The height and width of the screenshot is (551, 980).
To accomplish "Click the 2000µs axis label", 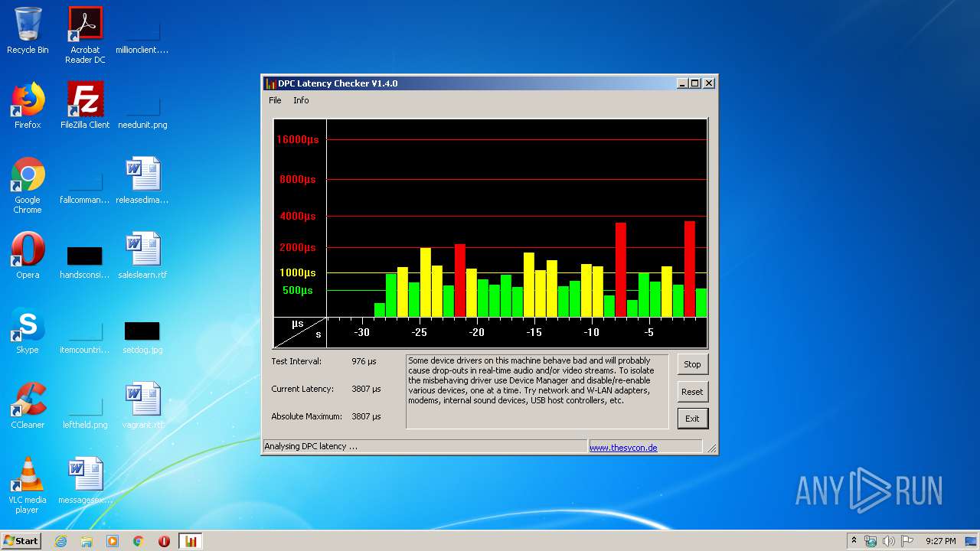I will [298, 247].
